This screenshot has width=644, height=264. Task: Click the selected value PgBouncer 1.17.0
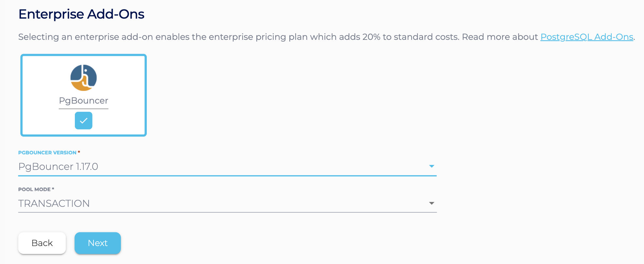[x=58, y=167]
